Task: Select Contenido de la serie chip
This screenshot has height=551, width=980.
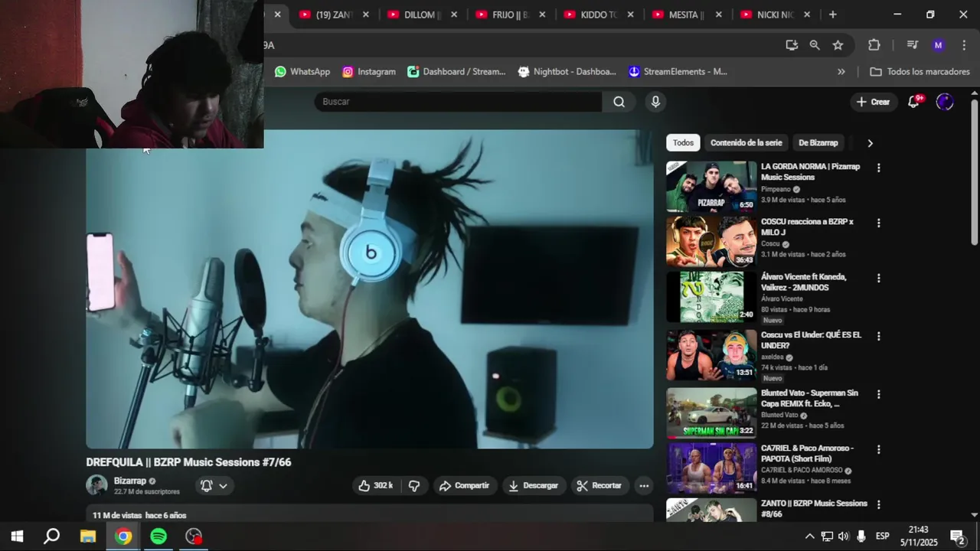Action: 746,143
